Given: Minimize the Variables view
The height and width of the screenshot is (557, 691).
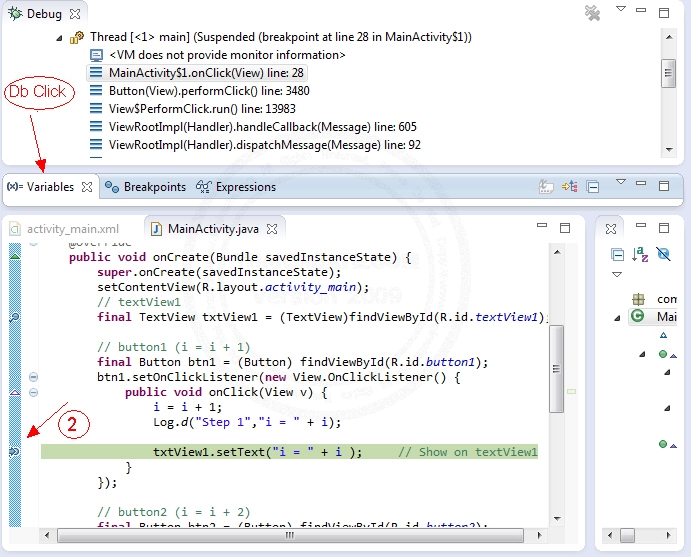Looking at the screenshot, I should pos(641,182).
